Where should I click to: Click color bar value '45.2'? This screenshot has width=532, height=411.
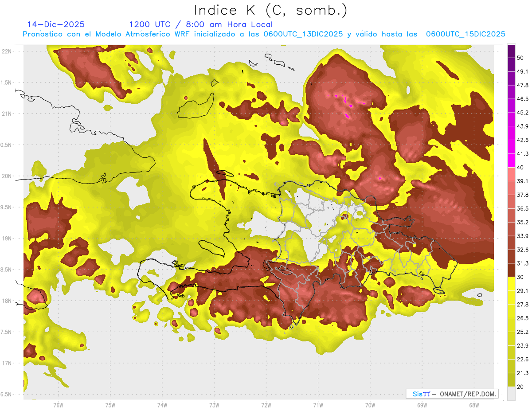pyautogui.click(x=523, y=113)
